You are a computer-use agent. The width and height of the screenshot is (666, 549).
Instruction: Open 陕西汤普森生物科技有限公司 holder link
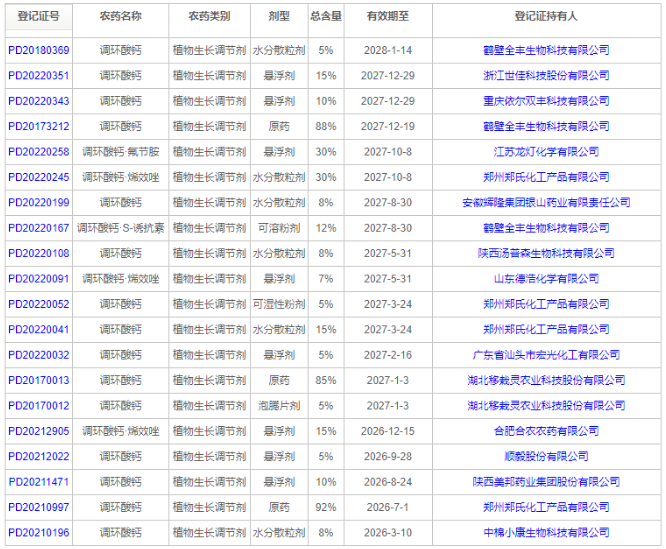546,253
